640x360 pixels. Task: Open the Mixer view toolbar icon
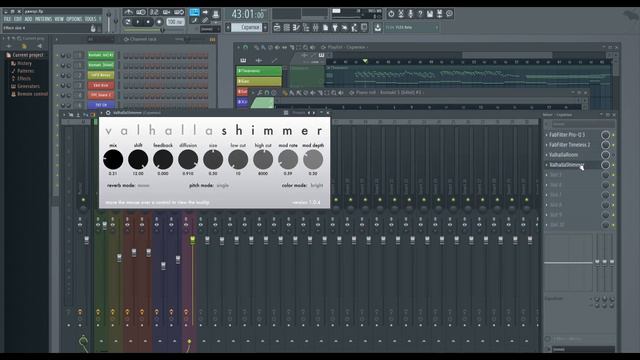pos(316,27)
